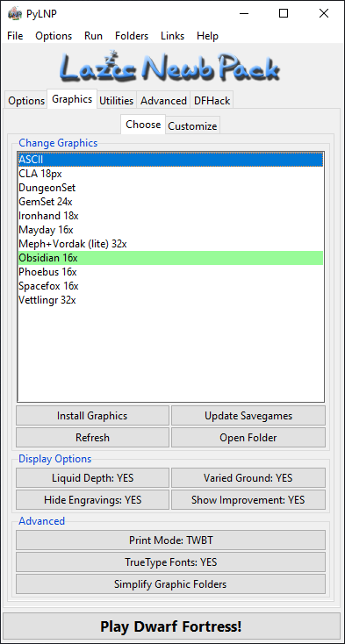Toggle Hide Engravings option
345x644 pixels.
click(x=92, y=499)
